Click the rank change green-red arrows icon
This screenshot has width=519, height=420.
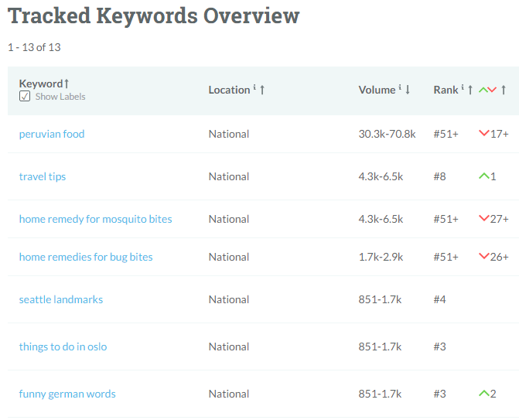487,90
